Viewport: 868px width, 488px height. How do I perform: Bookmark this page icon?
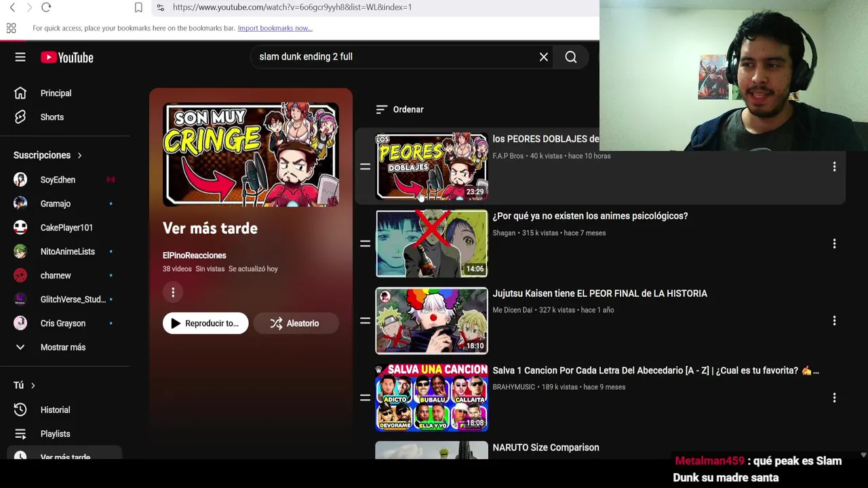138,7
